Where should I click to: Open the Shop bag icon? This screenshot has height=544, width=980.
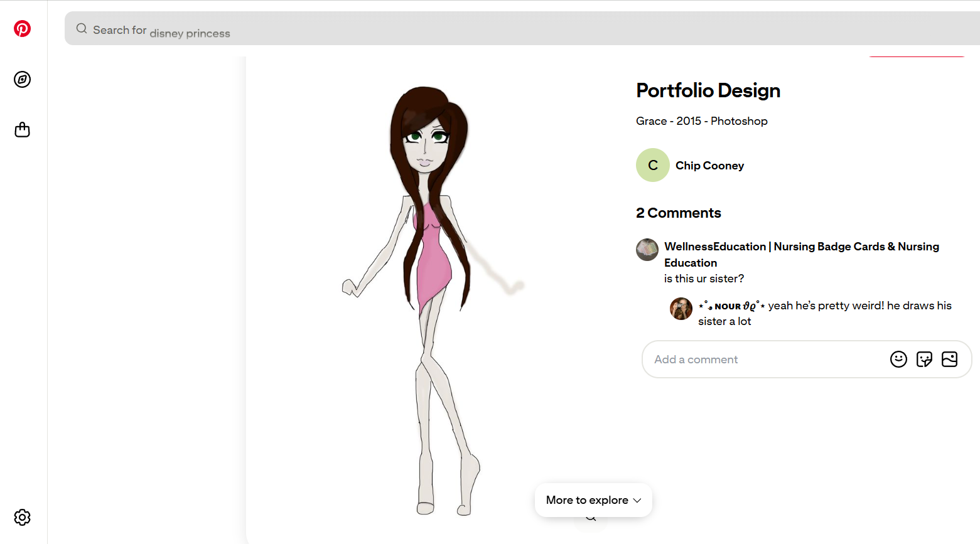(23, 130)
